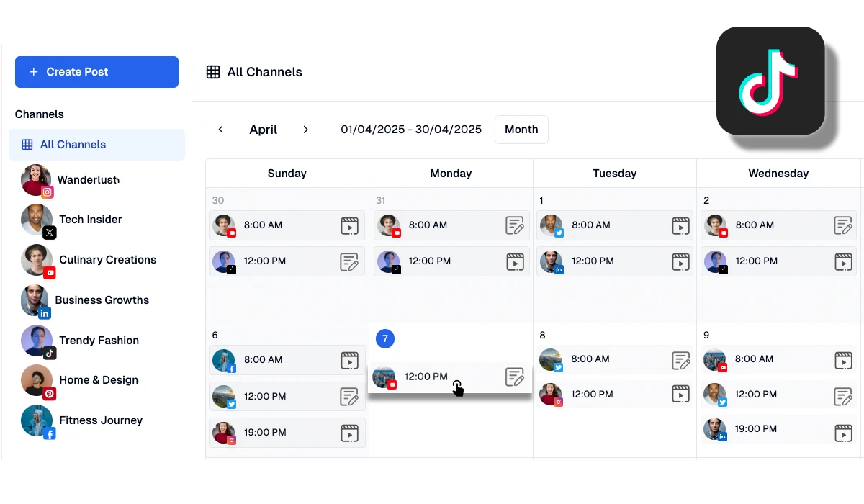
Task: Click the video icon on April 9 8:00 AM post
Action: pos(843,360)
